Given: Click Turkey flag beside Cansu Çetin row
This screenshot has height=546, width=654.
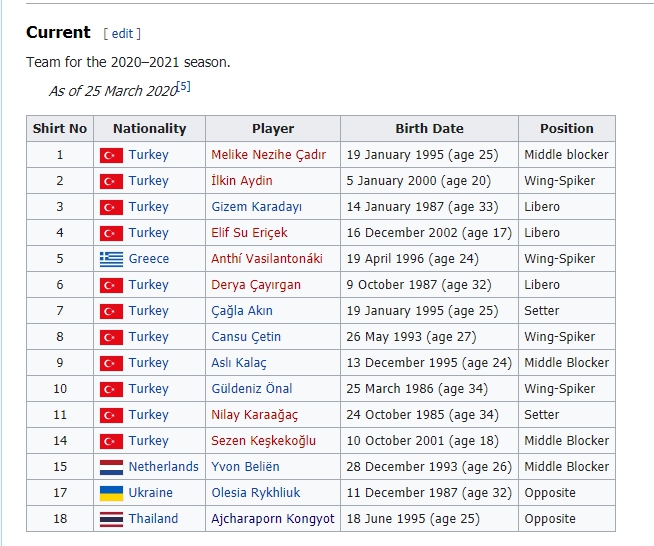Looking at the screenshot, I should (111, 337).
